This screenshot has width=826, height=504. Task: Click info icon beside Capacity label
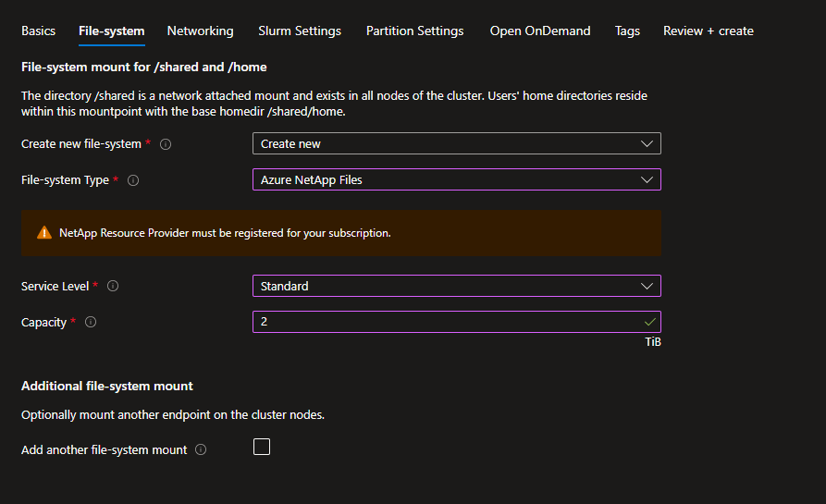[91, 323]
